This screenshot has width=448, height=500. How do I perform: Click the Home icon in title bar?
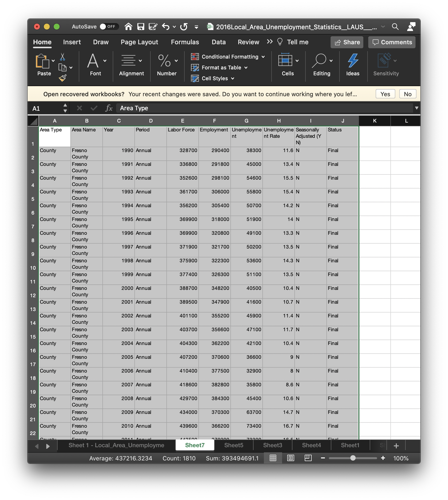click(128, 27)
